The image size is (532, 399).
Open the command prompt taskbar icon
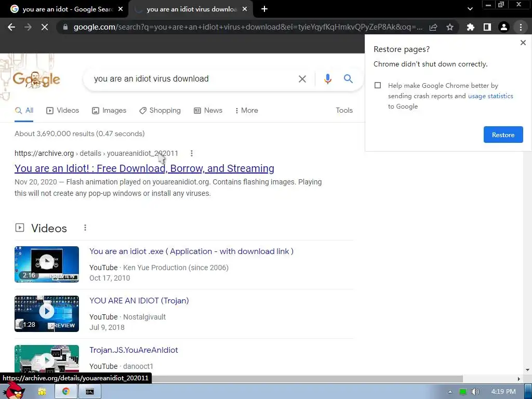[x=89, y=392]
